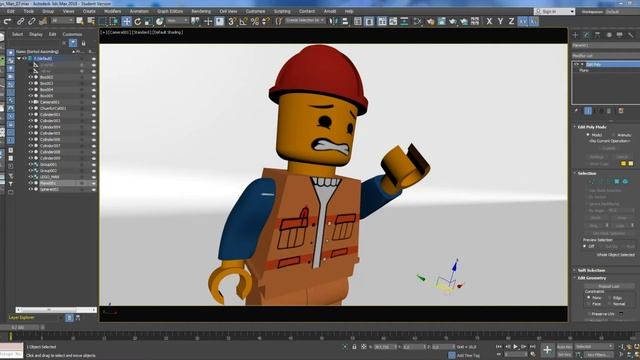Open the Graph Editors menu
The width and height of the screenshot is (640, 360).
tap(170, 11)
